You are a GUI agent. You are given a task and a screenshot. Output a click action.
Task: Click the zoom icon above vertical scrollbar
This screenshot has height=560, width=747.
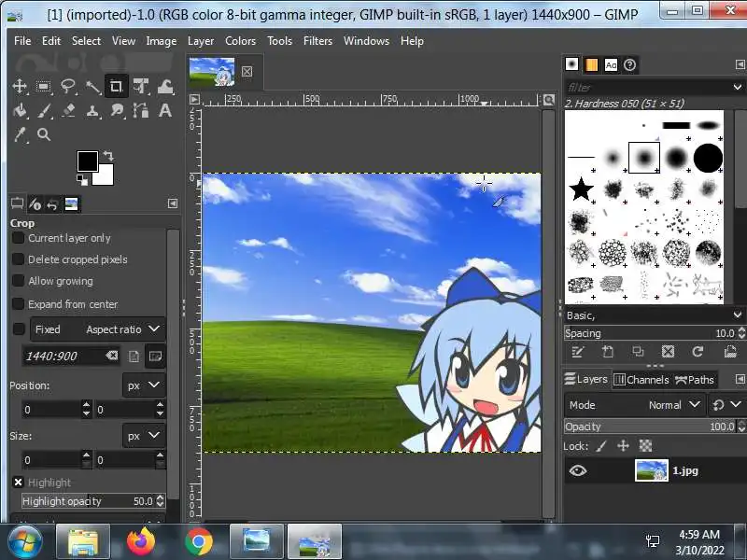pos(549,100)
